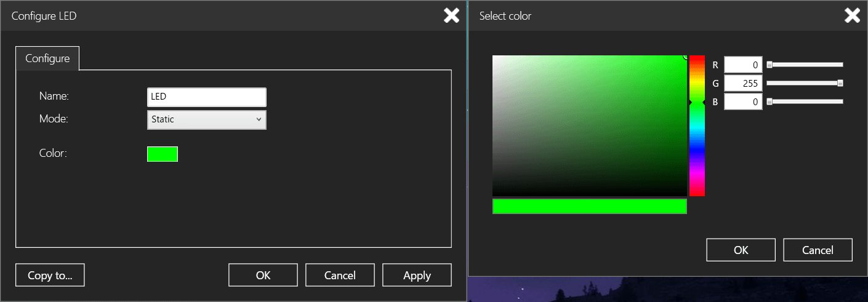
Task: Click the Apply button
Action: 417,275
